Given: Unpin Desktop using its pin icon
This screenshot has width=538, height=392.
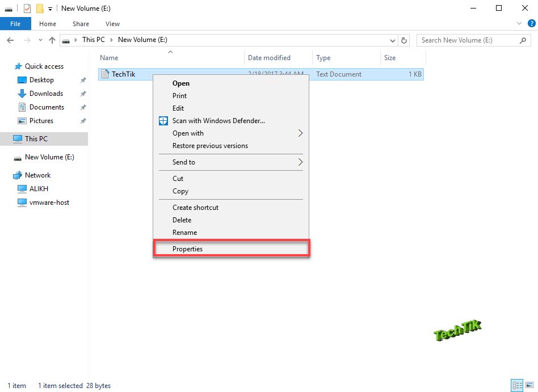Looking at the screenshot, I should click(x=83, y=80).
